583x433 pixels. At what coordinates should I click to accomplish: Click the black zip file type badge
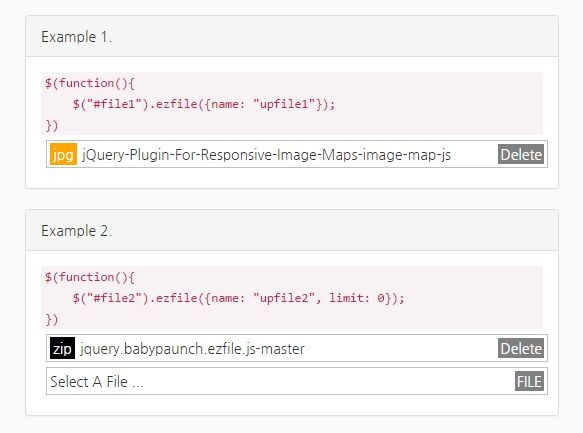[x=62, y=348]
